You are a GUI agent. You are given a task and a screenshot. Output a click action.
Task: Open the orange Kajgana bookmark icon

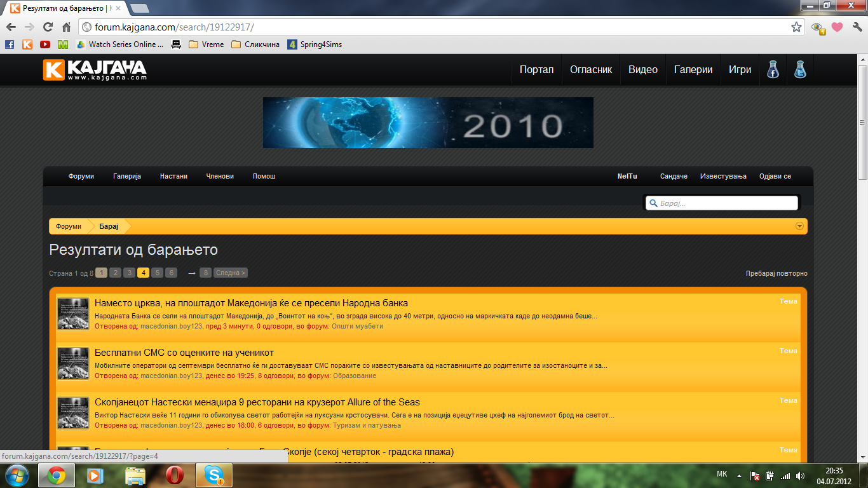pyautogui.click(x=27, y=44)
